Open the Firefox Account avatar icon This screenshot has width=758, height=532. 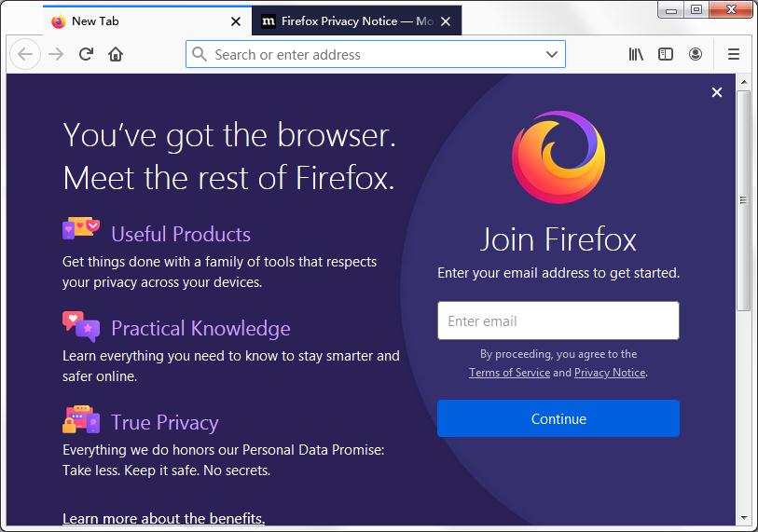point(696,54)
